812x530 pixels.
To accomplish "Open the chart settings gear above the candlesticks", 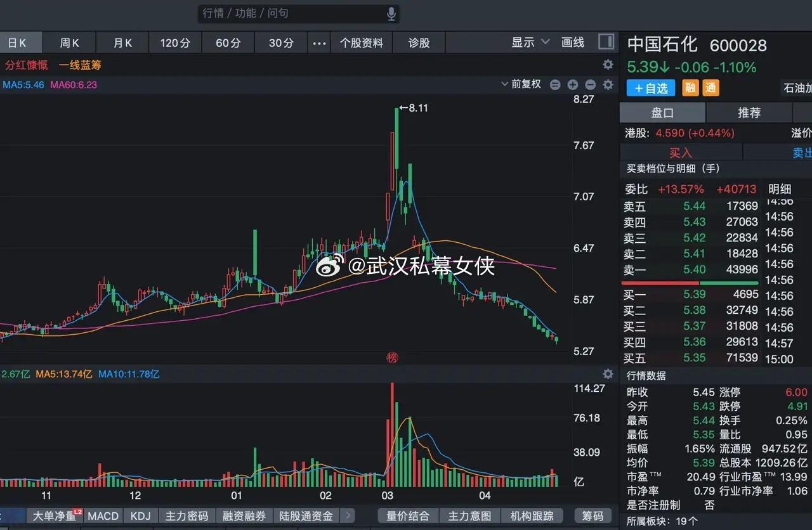I will click(608, 84).
